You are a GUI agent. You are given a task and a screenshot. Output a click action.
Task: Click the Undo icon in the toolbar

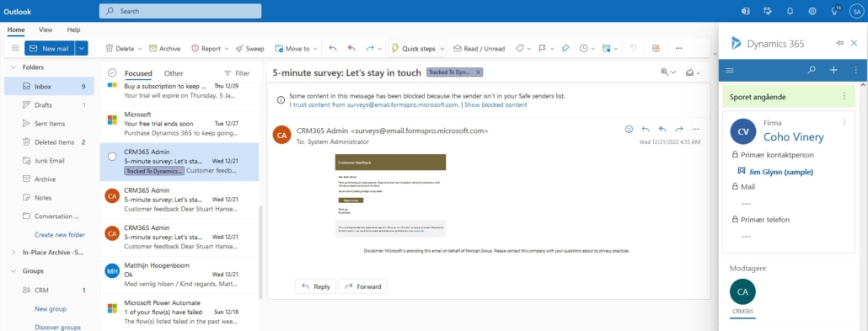(x=633, y=48)
